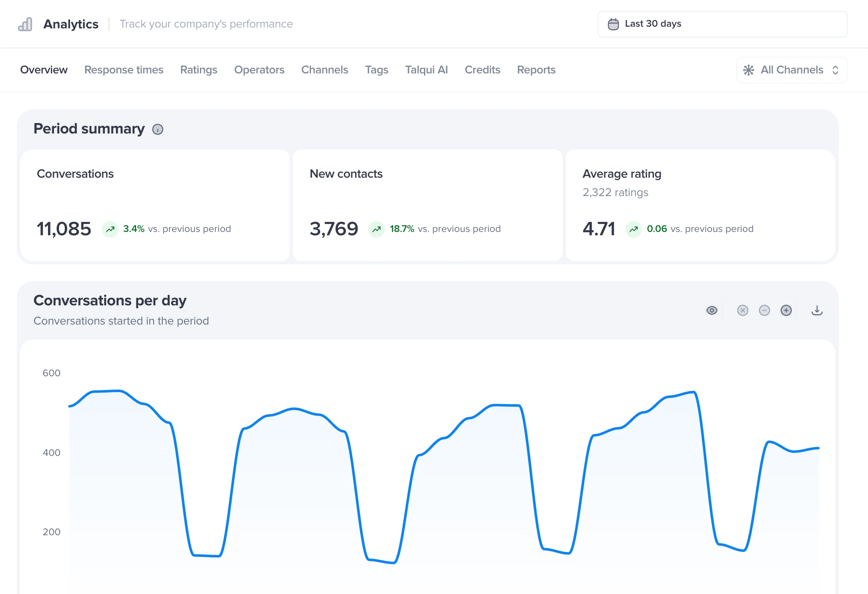Image resolution: width=868 pixels, height=594 pixels.
Task: Go to the Ratings tab
Action: pyautogui.click(x=199, y=70)
